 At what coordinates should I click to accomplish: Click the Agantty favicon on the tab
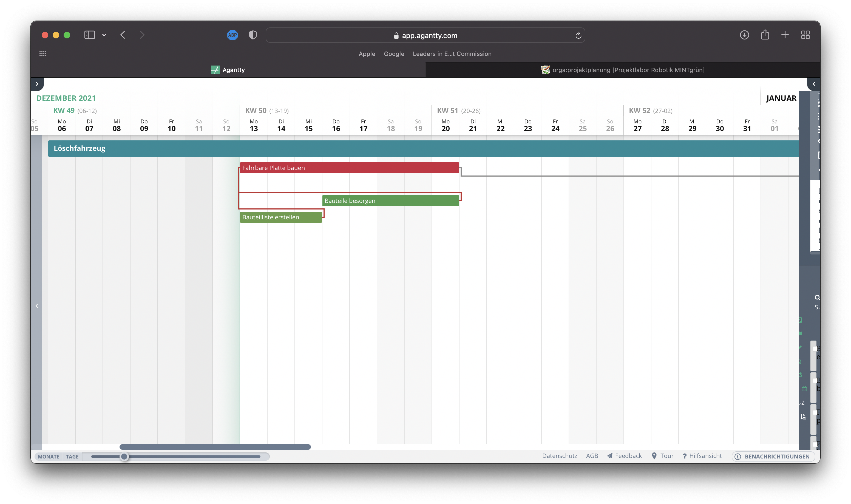pyautogui.click(x=215, y=70)
